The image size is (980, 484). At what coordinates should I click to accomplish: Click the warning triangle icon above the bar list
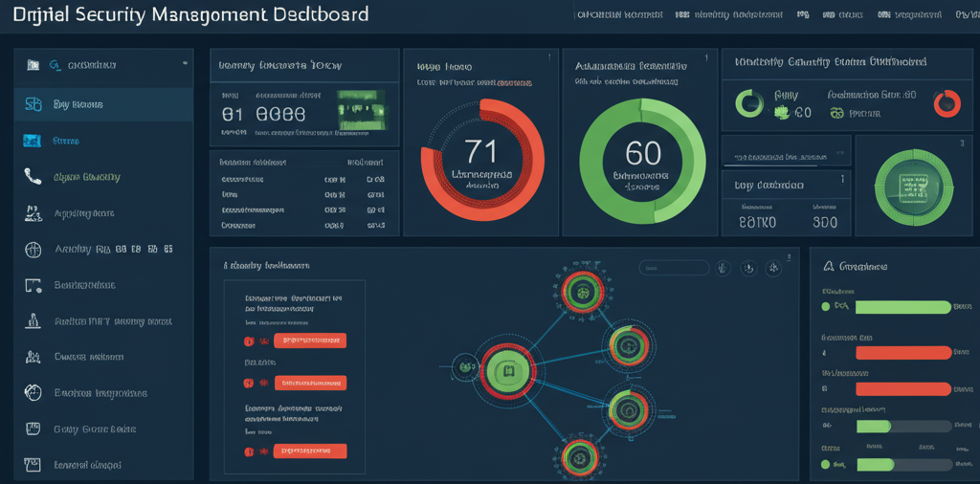[828, 267]
